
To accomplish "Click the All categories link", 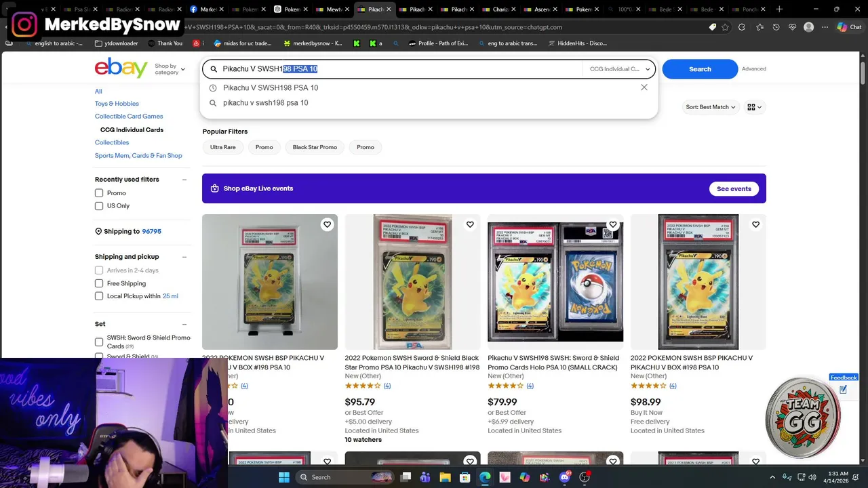I will tap(98, 91).
